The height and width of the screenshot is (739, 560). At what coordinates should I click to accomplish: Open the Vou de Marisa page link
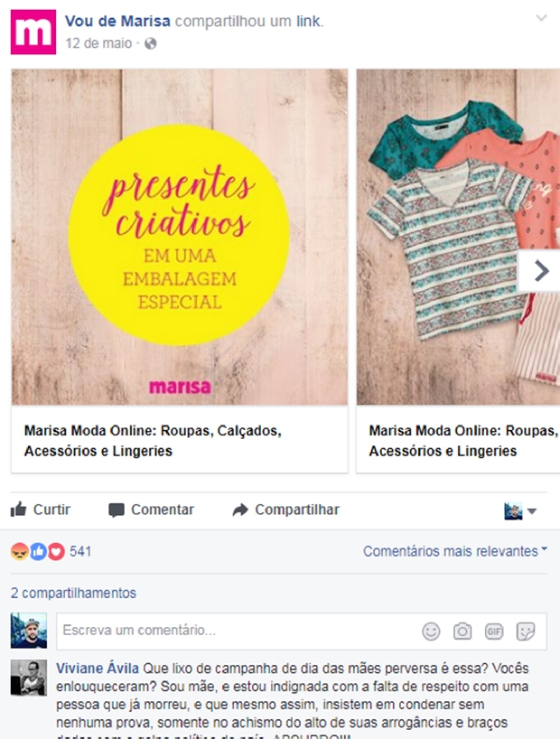[x=117, y=21]
